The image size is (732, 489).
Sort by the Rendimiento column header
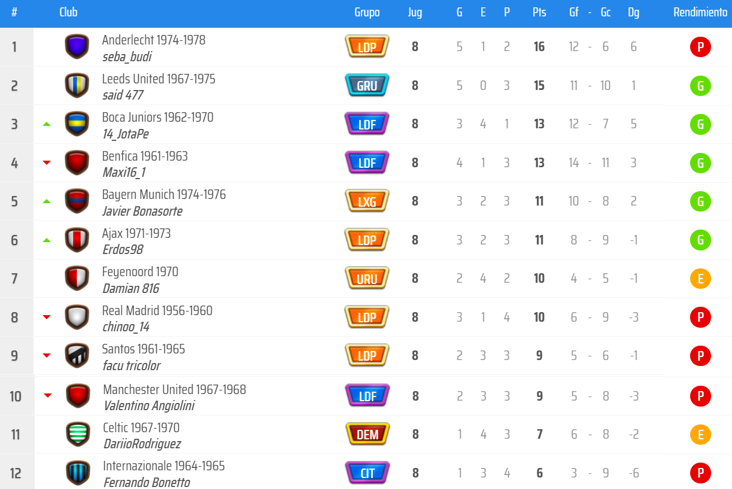(700, 12)
